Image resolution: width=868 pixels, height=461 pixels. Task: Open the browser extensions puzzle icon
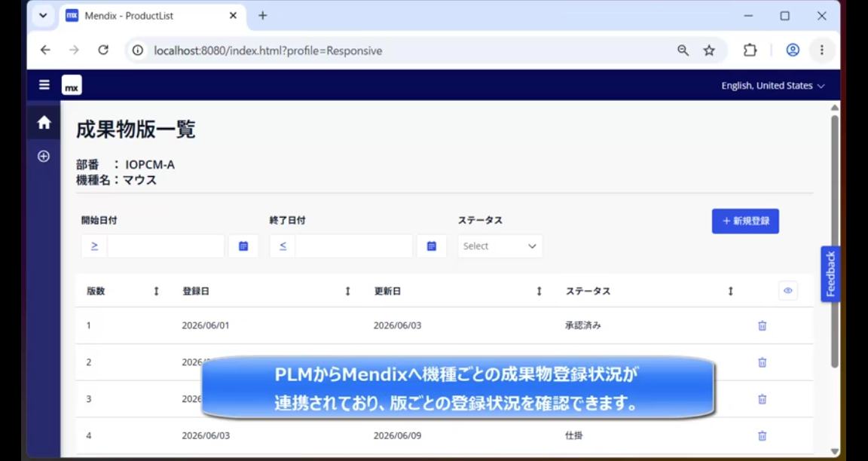tap(750, 50)
